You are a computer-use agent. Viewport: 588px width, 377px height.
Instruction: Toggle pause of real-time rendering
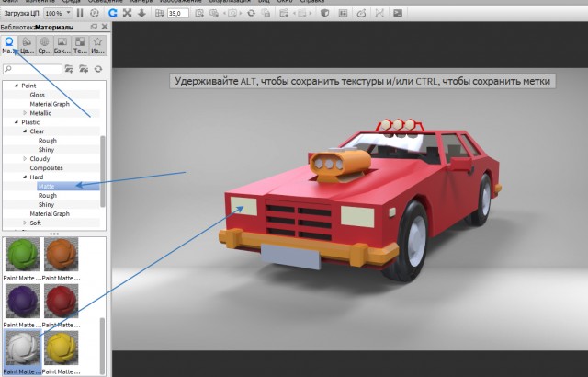pos(80,14)
